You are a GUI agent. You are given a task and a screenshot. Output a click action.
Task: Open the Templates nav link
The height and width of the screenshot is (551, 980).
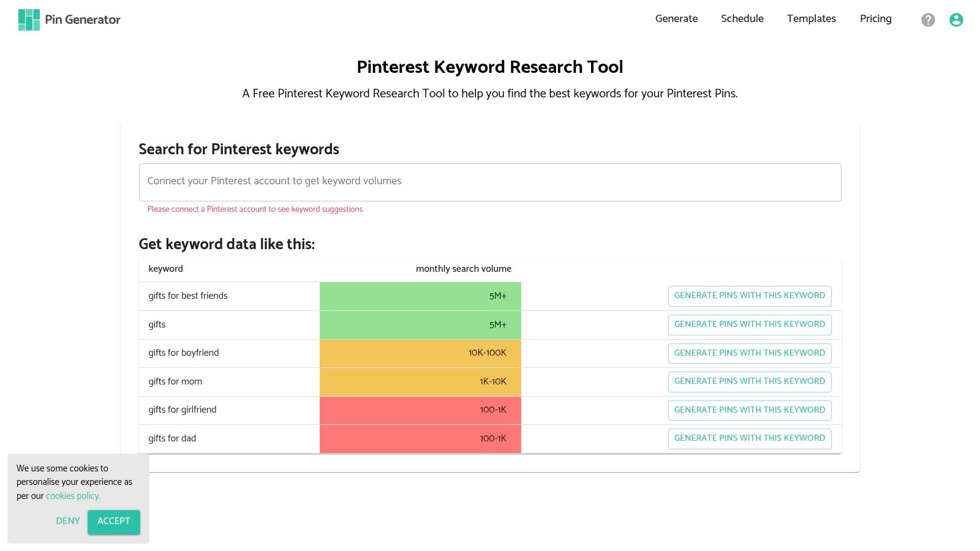pyautogui.click(x=811, y=19)
